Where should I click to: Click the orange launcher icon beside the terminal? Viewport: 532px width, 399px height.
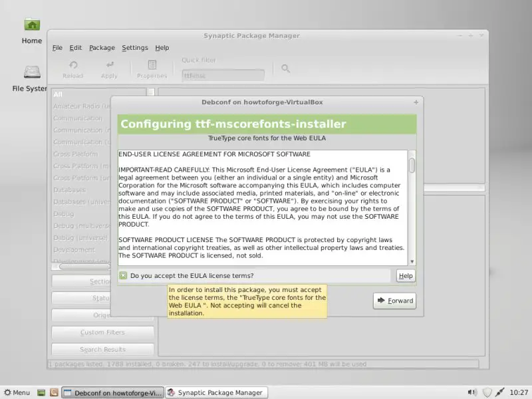tap(54, 392)
